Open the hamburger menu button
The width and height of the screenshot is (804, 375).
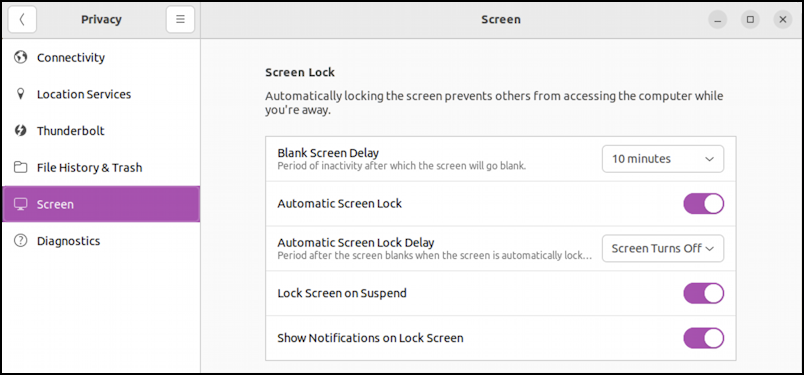click(x=180, y=19)
